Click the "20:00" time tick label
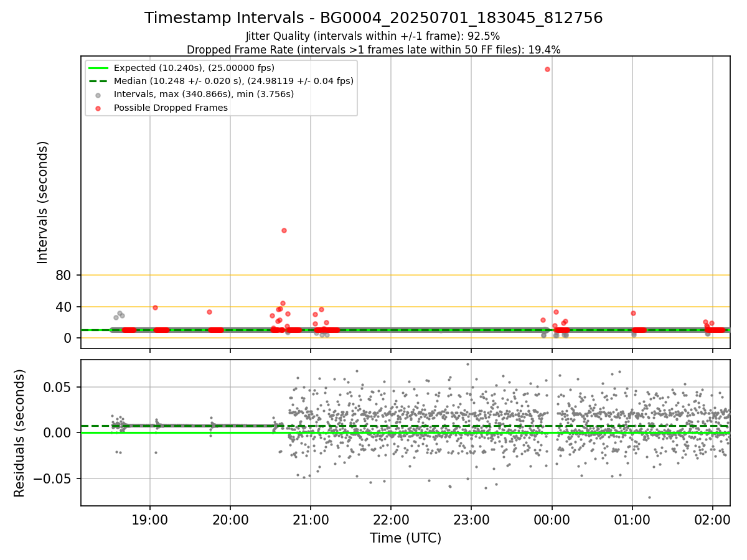 (230, 520)
